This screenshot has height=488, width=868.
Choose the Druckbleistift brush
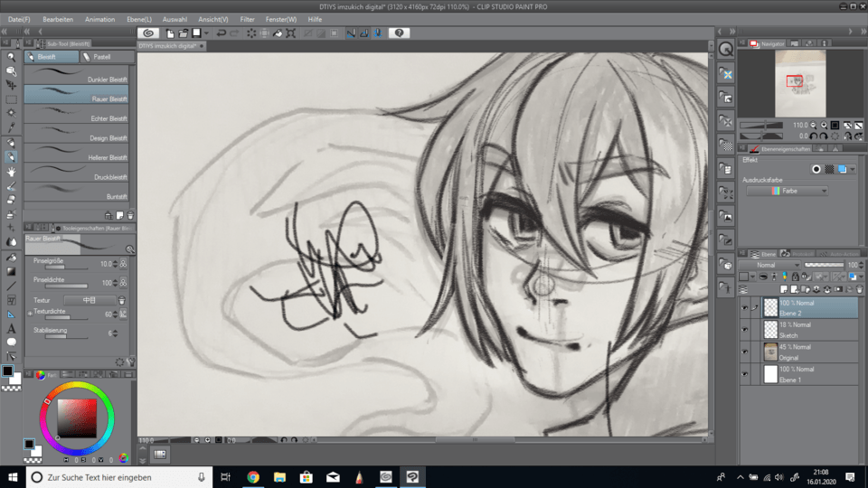77,172
